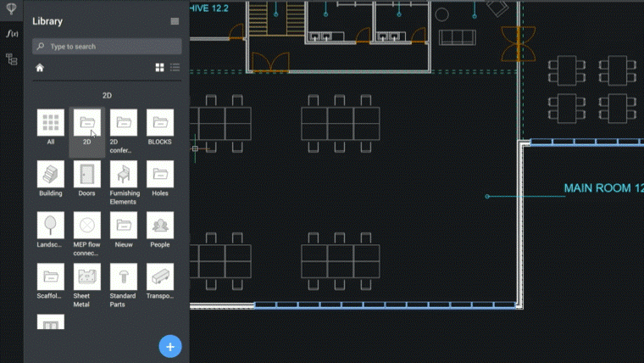Switch Library to list view

(x=175, y=67)
